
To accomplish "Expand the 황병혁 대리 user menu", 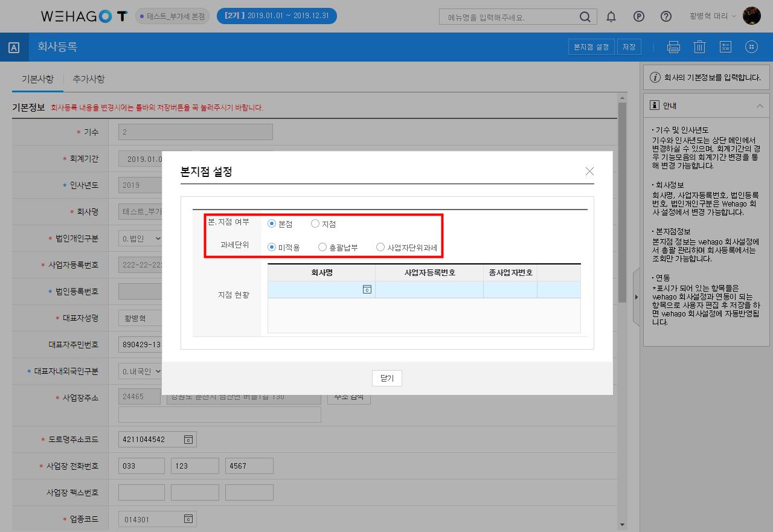I will click(x=713, y=16).
